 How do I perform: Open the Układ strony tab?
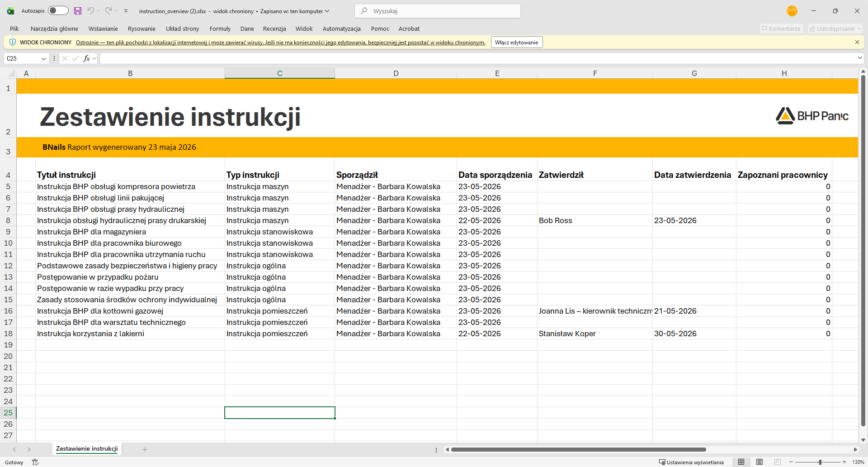point(182,29)
